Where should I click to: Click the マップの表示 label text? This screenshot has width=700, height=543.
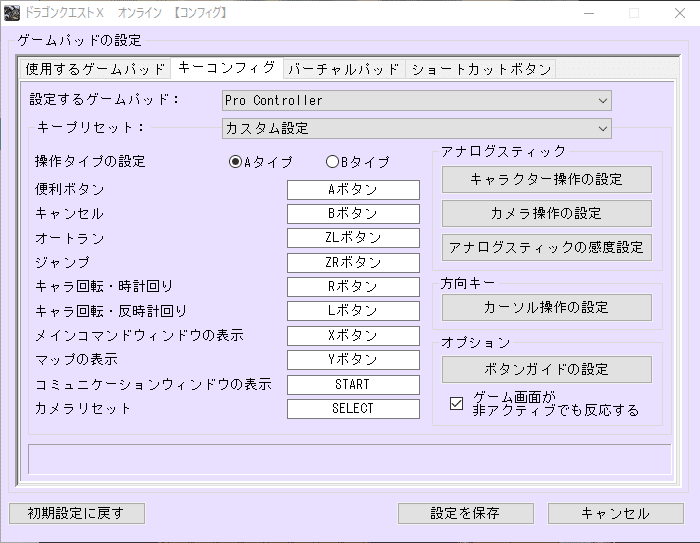pos(76,359)
